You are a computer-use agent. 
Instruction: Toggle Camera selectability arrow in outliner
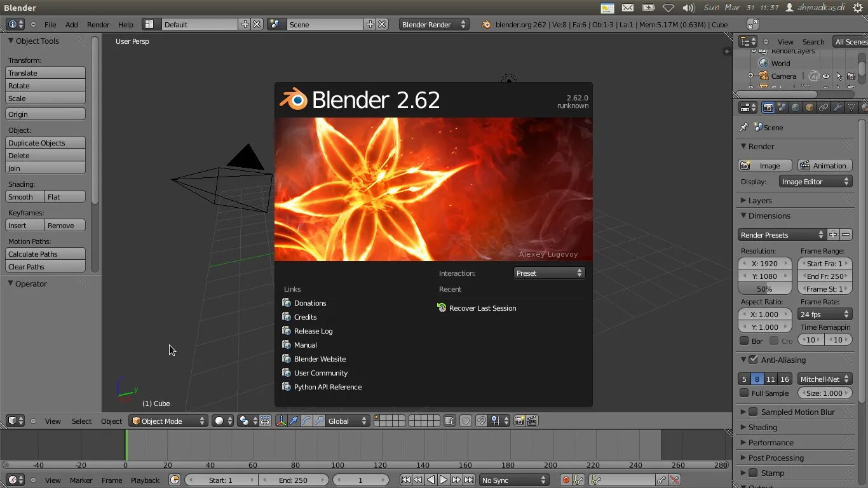point(839,76)
